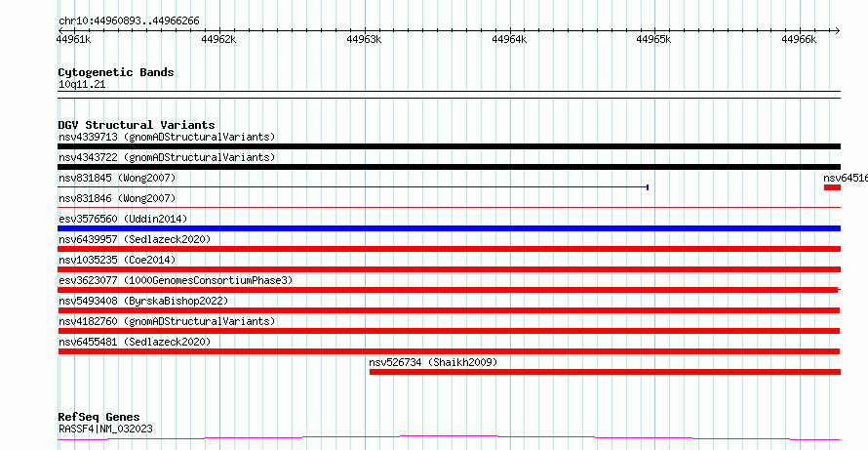
Task: Click the thin red nsv831846 feature line
Action: click(x=449, y=208)
